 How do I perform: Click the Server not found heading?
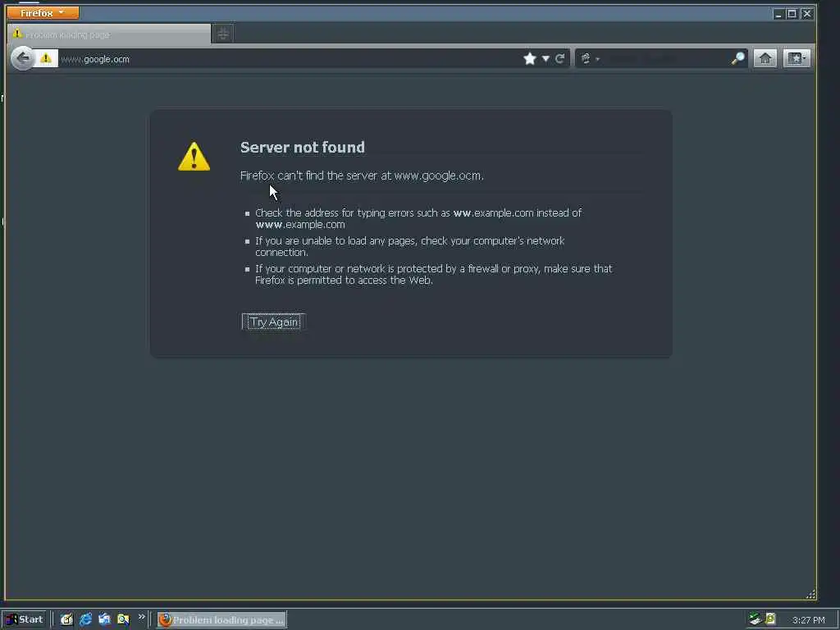[302, 148]
